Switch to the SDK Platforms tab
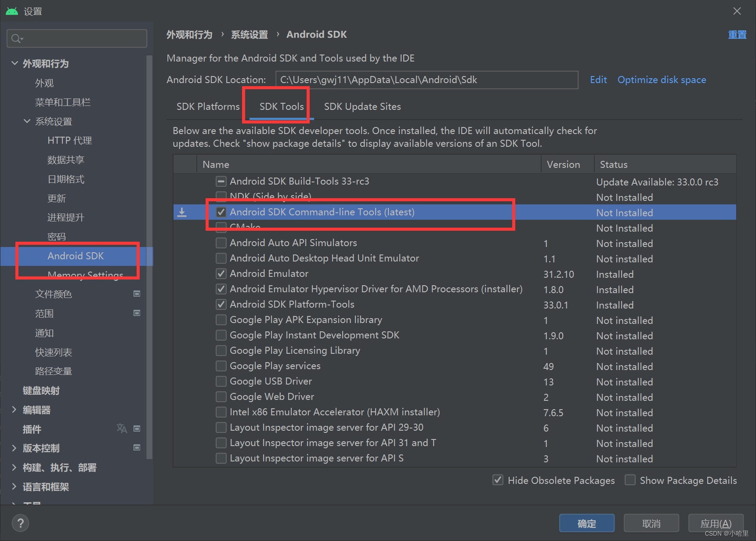 tap(208, 107)
